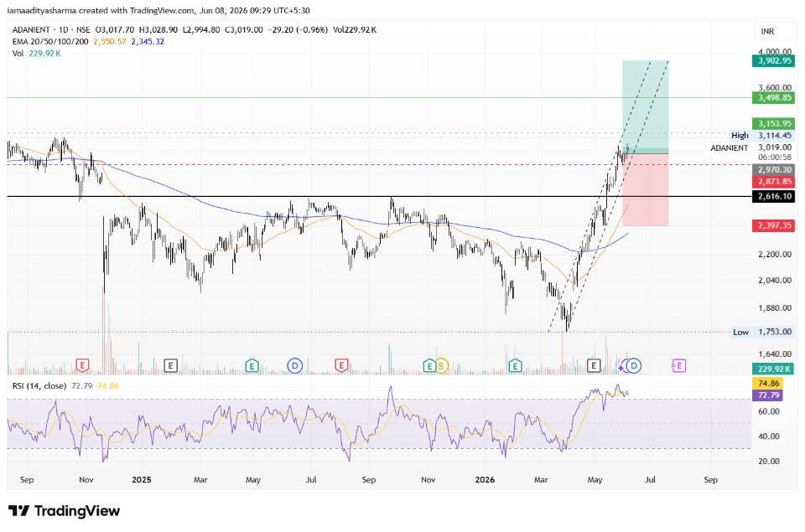This screenshot has width=805, height=532.
Task: Click the 2,397.35 stop price label
Action: click(773, 225)
